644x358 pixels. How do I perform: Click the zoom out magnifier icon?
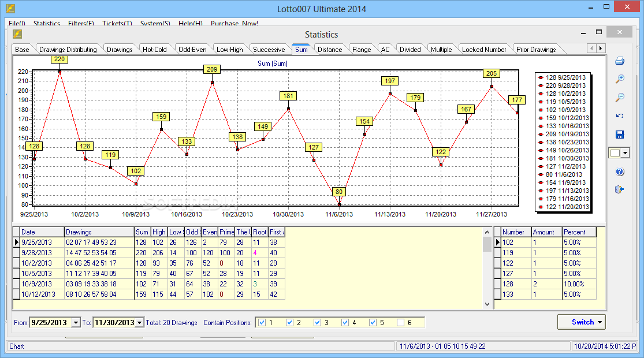[x=620, y=98]
